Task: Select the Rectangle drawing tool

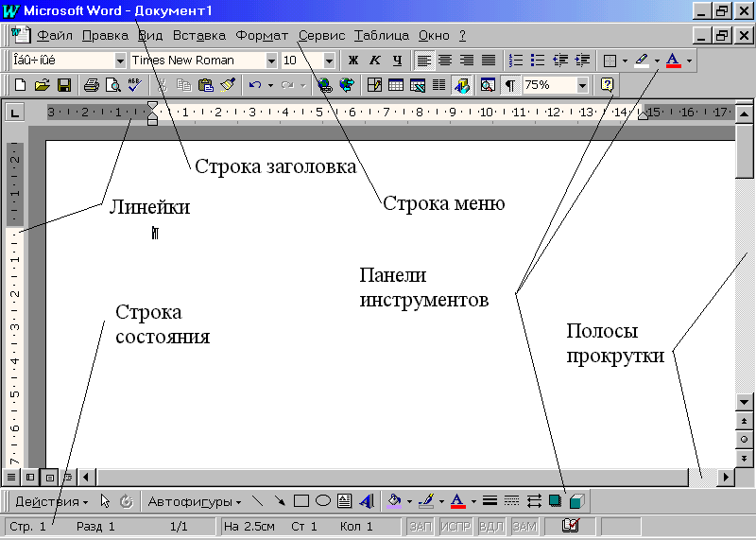Action: tap(301, 501)
